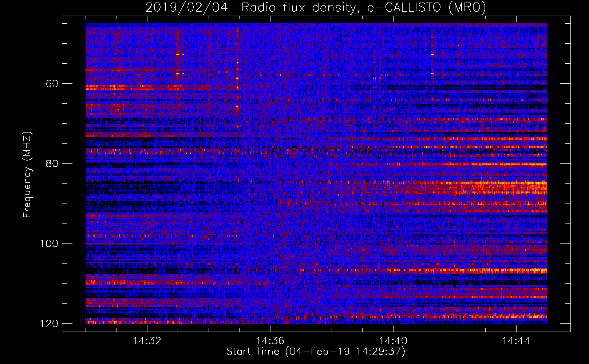
Task: Click the 120 frequency tick label
Action: click(x=49, y=324)
